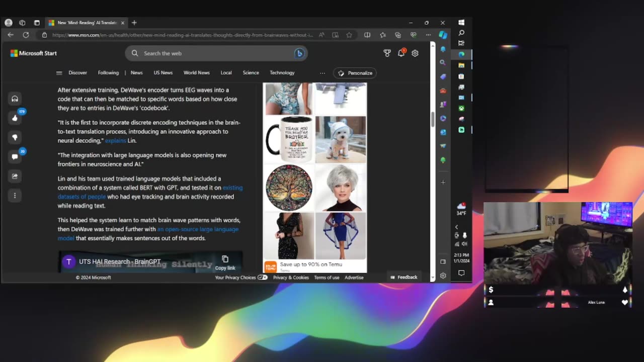The width and height of the screenshot is (644, 362).
Task: Open Edge sidebar settings gear
Action: (x=443, y=276)
